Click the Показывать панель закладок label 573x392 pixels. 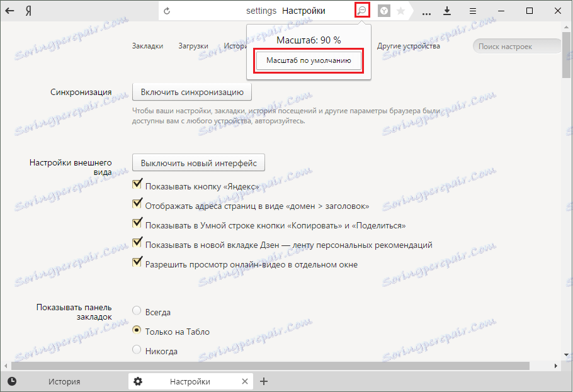point(74,312)
